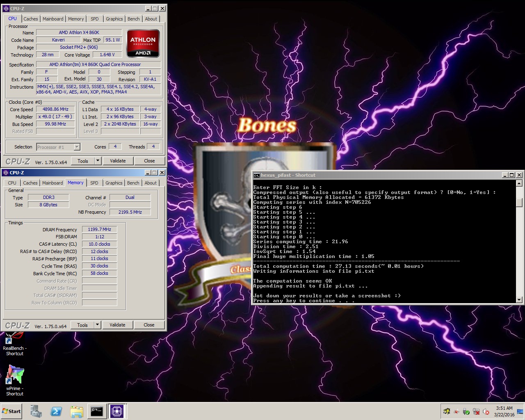Launch PowerShell from the taskbar
Viewport: 525px width, 420px height.
[x=56, y=411]
